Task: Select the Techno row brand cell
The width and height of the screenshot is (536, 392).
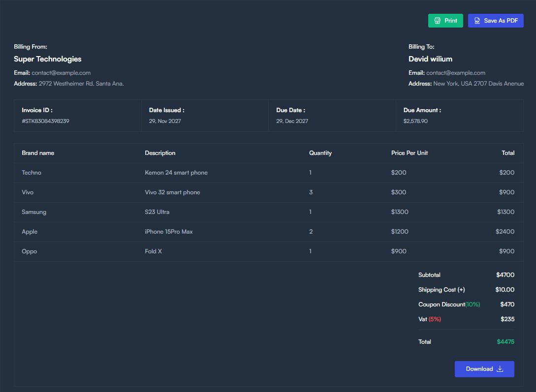Action: (x=32, y=173)
